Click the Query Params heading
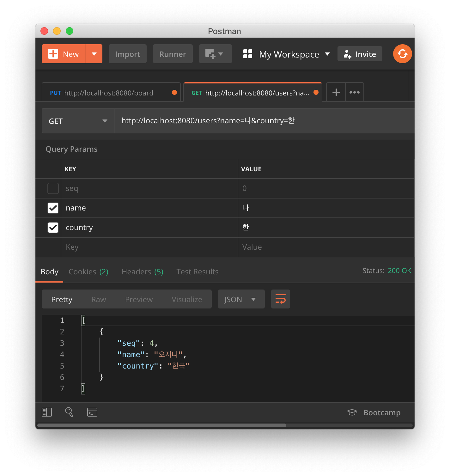 pos(72,149)
